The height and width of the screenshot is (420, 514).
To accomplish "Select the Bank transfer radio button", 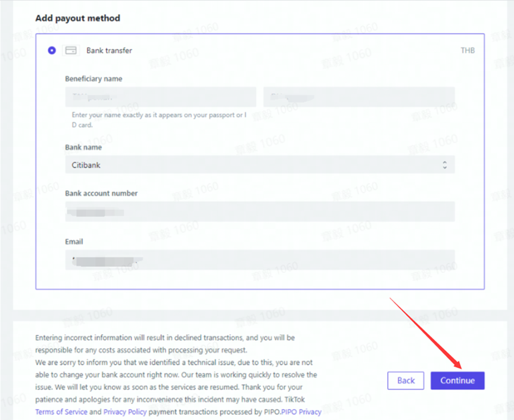I will (x=52, y=51).
